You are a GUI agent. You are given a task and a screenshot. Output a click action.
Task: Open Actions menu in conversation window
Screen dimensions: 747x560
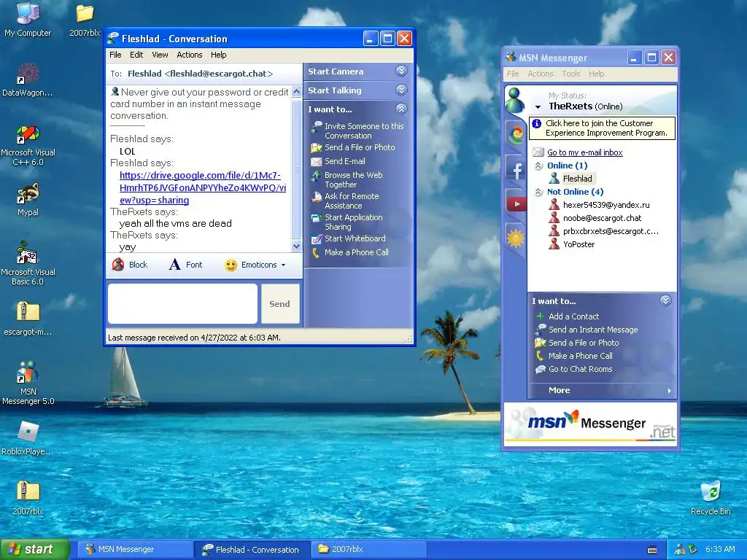click(x=190, y=55)
